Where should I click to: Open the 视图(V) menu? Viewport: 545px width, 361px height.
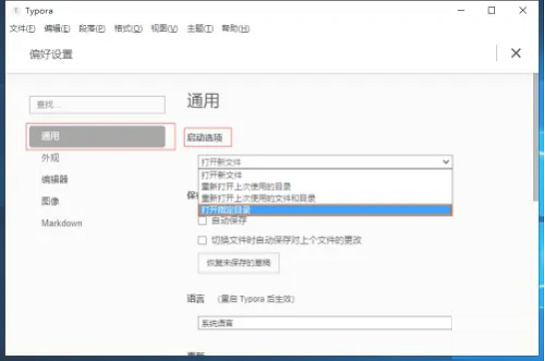click(164, 28)
